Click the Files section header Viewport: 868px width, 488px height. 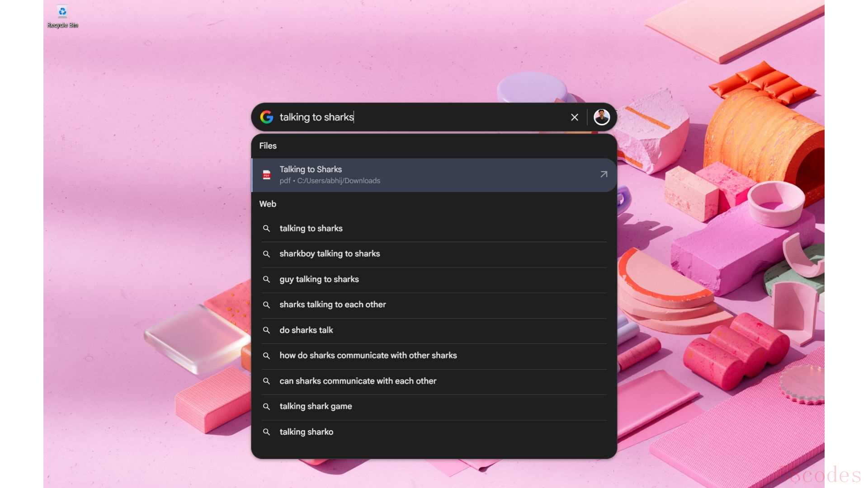(268, 145)
